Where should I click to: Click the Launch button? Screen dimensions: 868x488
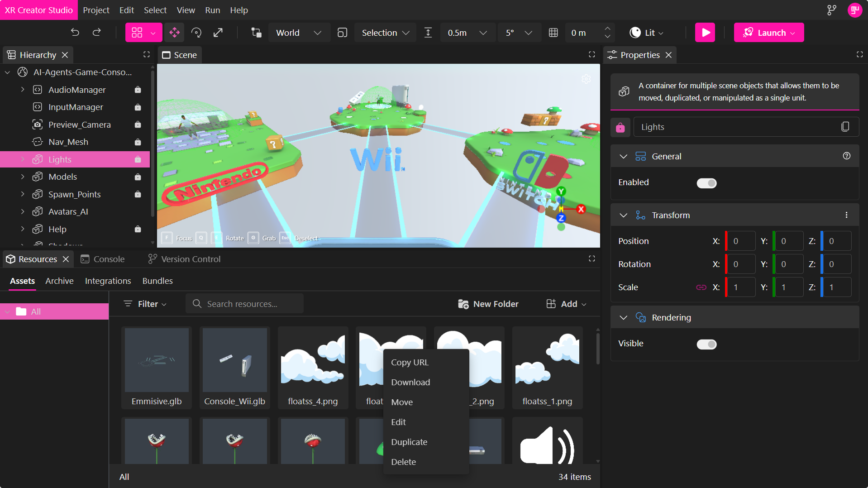click(x=769, y=33)
